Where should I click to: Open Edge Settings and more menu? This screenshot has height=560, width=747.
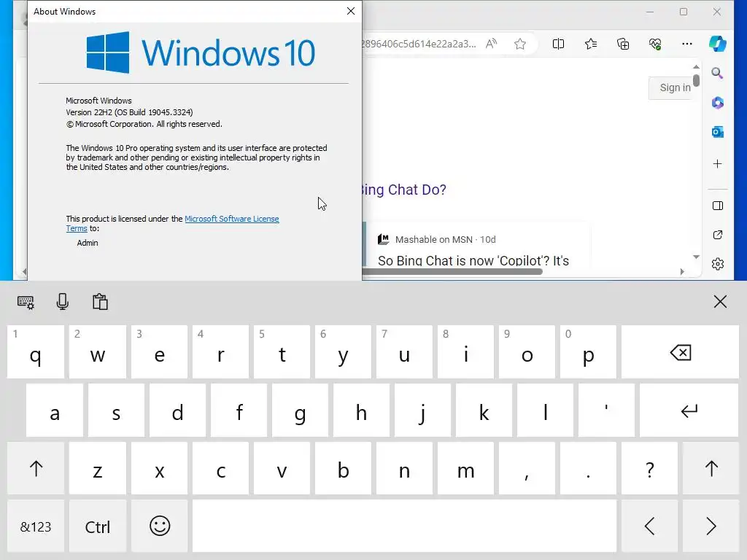coord(687,44)
